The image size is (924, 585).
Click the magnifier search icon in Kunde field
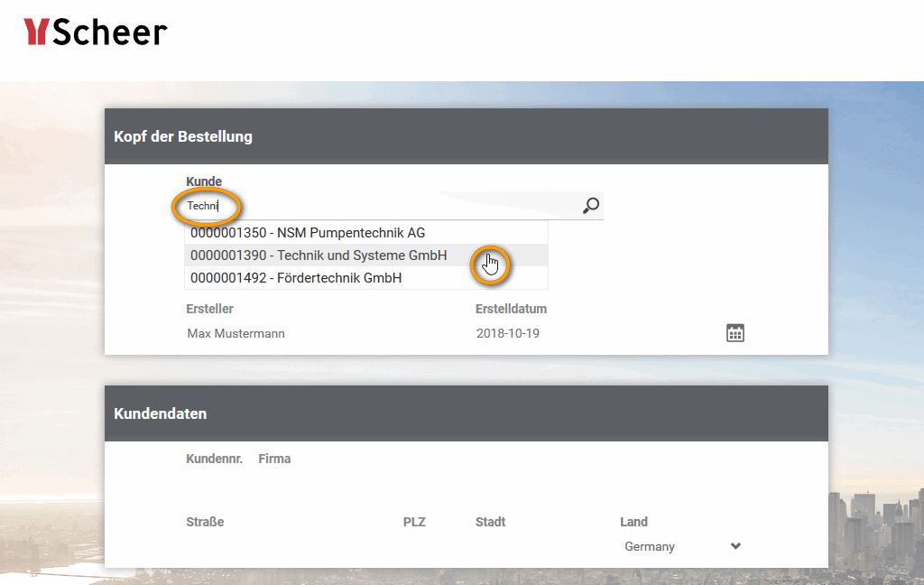click(591, 206)
